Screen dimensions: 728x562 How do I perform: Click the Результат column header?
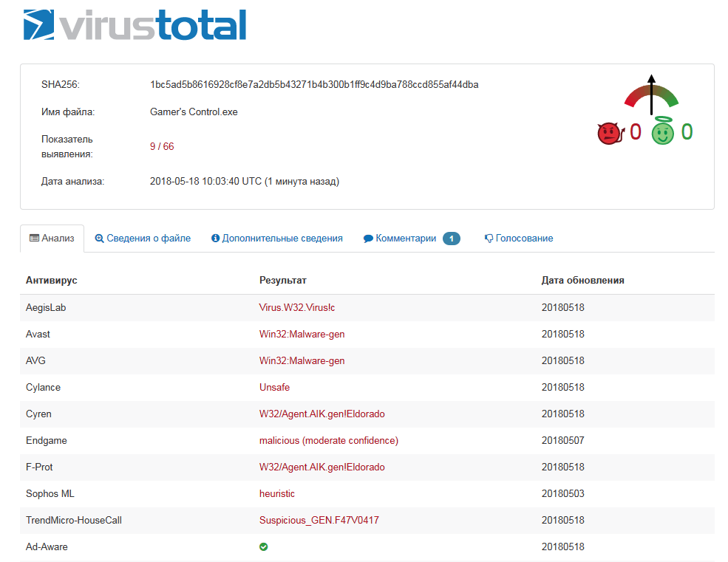click(x=283, y=281)
